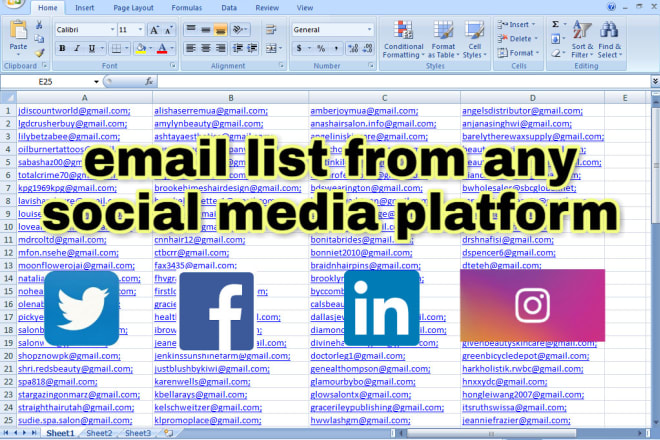Click the Increase Font Size icon
Image resolution: width=660 pixels, height=440 pixels.
pyautogui.click(x=154, y=30)
